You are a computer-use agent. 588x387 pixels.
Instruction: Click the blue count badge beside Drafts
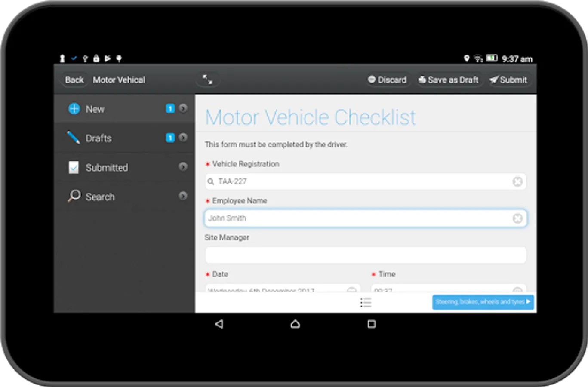[170, 138]
